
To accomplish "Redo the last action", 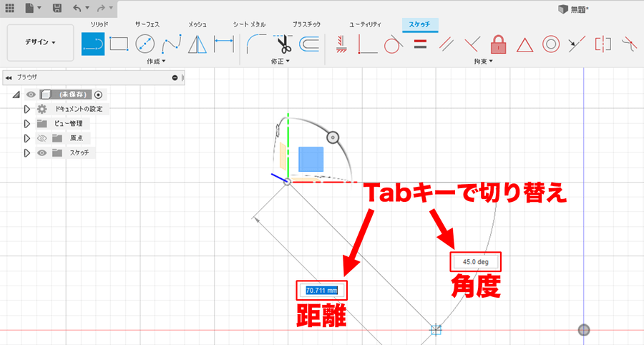I will 101,8.
